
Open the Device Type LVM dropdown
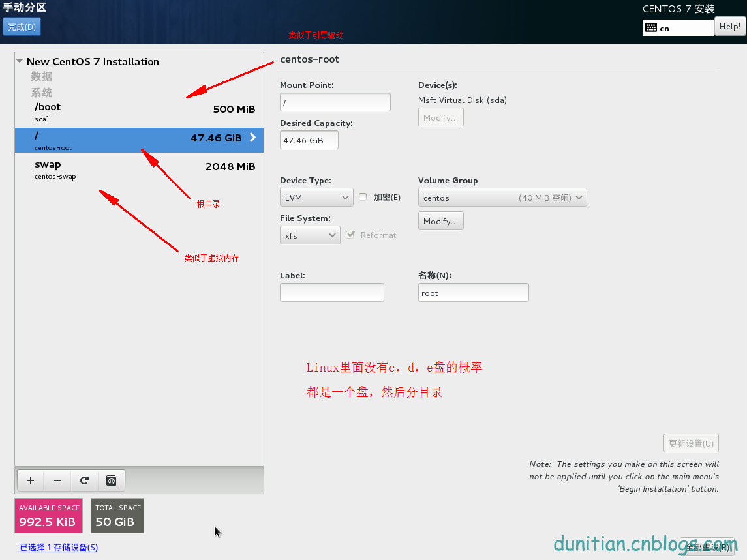pos(316,197)
